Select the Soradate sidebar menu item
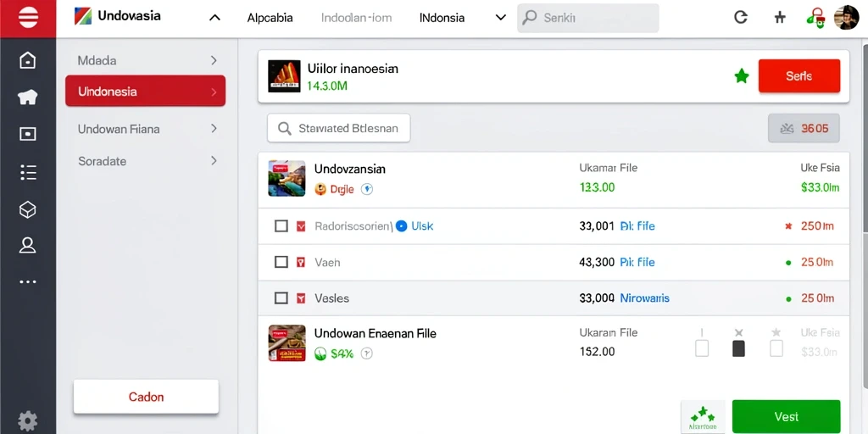Image resolution: width=868 pixels, height=434 pixels. pyautogui.click(x=146, y=161)
